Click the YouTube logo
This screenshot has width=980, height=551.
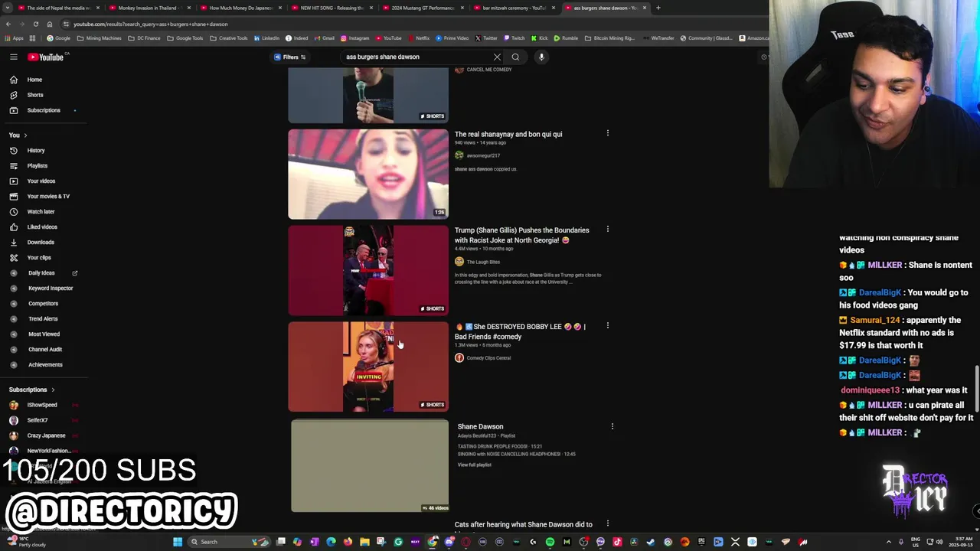click(x=47, y=57)
